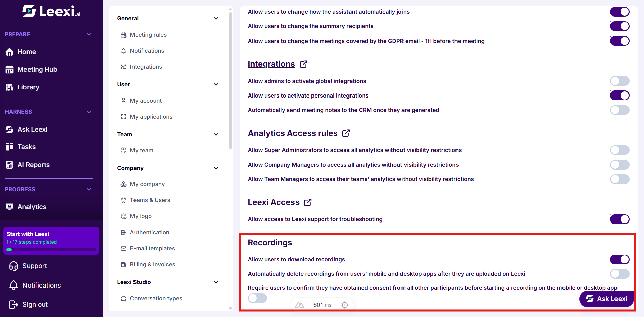
Task: Open the Library page
Action: [29, 87]
